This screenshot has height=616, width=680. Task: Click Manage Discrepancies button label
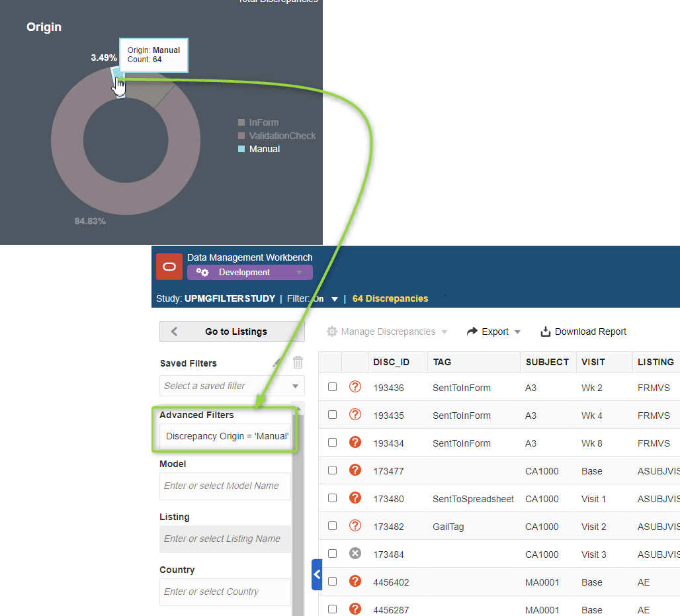[388, 331]
